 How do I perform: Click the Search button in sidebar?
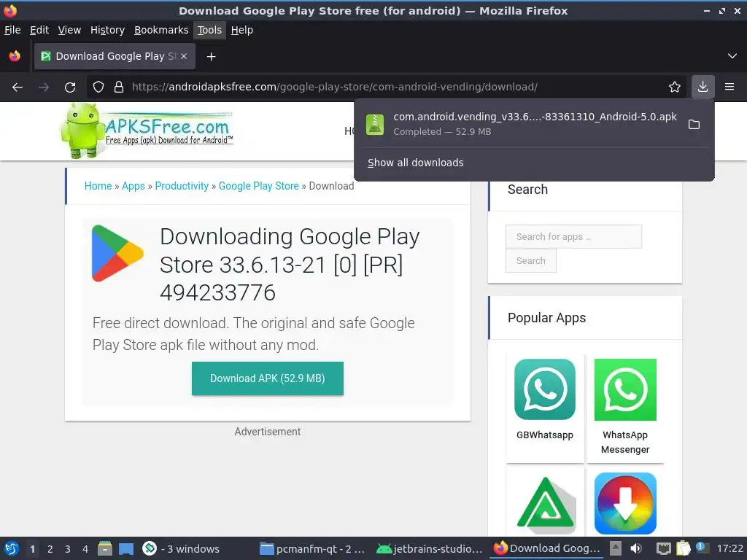[531, 260]
